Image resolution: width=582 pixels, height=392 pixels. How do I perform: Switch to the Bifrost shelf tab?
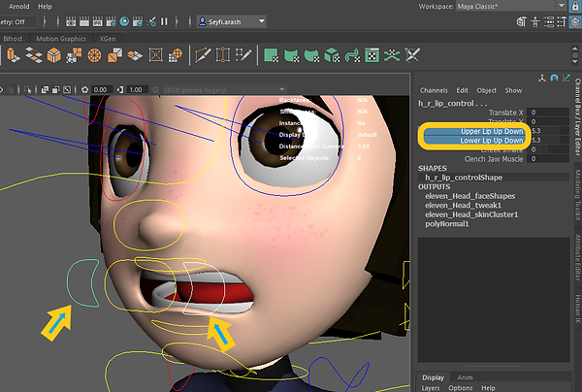(13, 39)
